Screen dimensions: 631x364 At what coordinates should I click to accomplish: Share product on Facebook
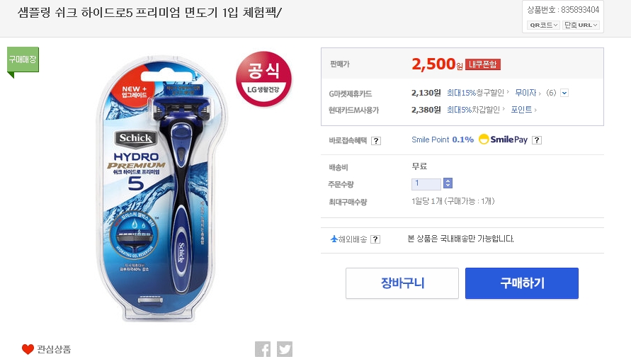pyautogui.click(x=263, y=349)
